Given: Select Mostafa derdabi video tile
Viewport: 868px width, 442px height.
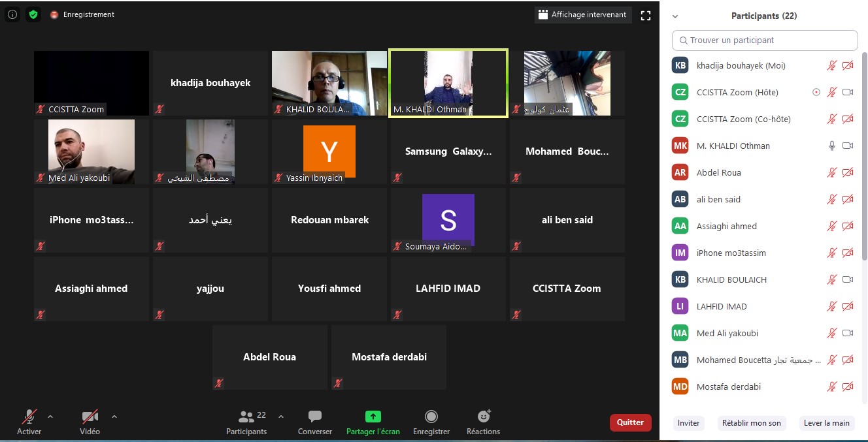Looking at the screenshot, I should (389, 357).
